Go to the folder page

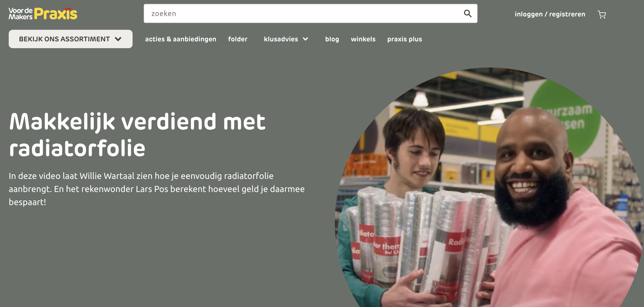tap(238, 39)
